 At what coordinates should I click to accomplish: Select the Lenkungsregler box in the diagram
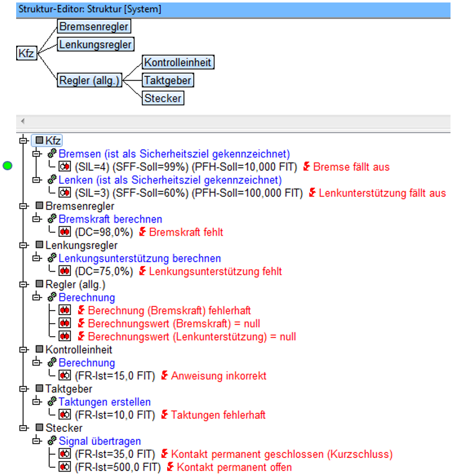coord(96,44)
